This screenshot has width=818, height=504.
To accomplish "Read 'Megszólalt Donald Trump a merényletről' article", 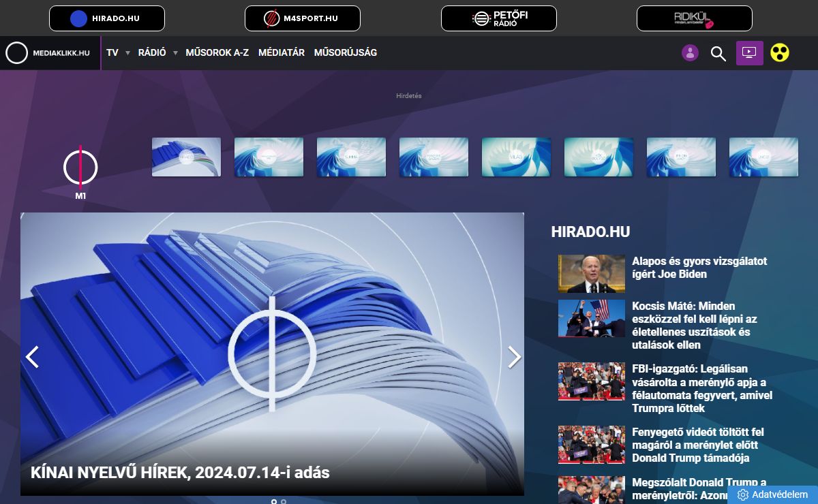I will click(699, 489).
